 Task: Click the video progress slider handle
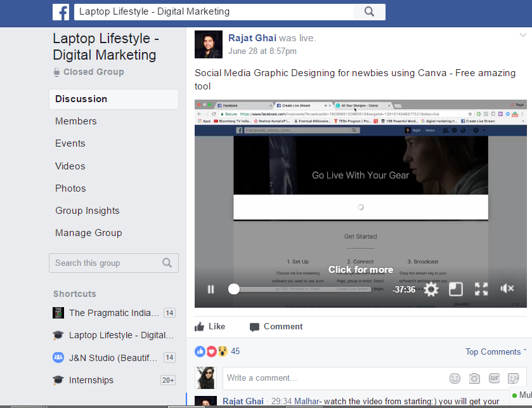(234, 289)
